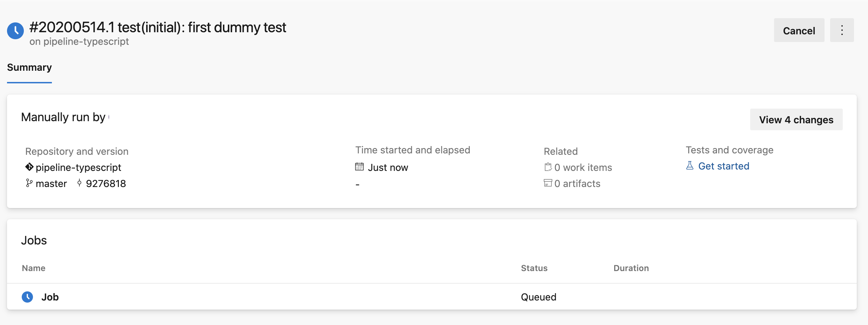Screen dimensions: 868x325
Task: Open Get started under Tests and coverage
Action: tap(724, 166)
